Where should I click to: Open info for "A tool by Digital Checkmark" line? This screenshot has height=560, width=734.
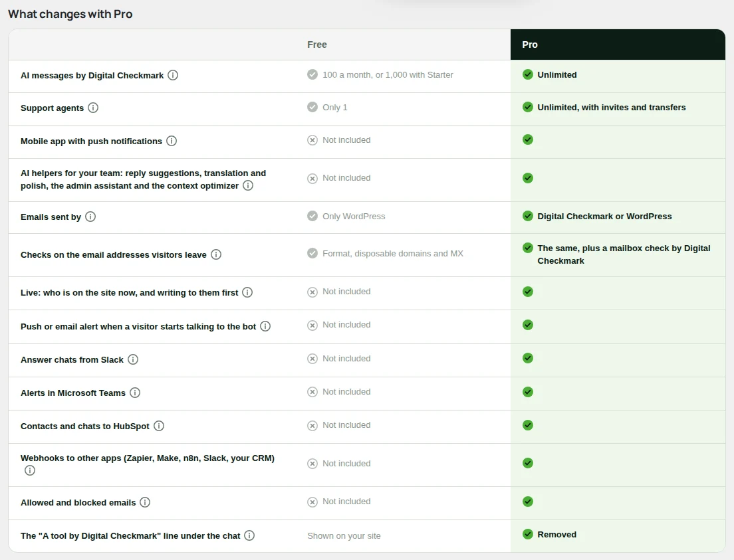[249, 535]
